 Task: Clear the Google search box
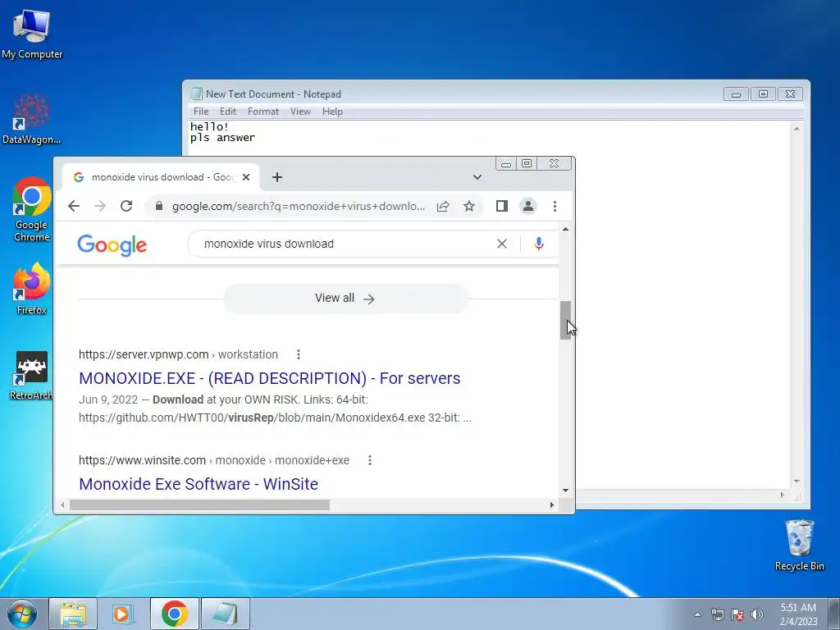pyautogui.click(x=502, y=244)
